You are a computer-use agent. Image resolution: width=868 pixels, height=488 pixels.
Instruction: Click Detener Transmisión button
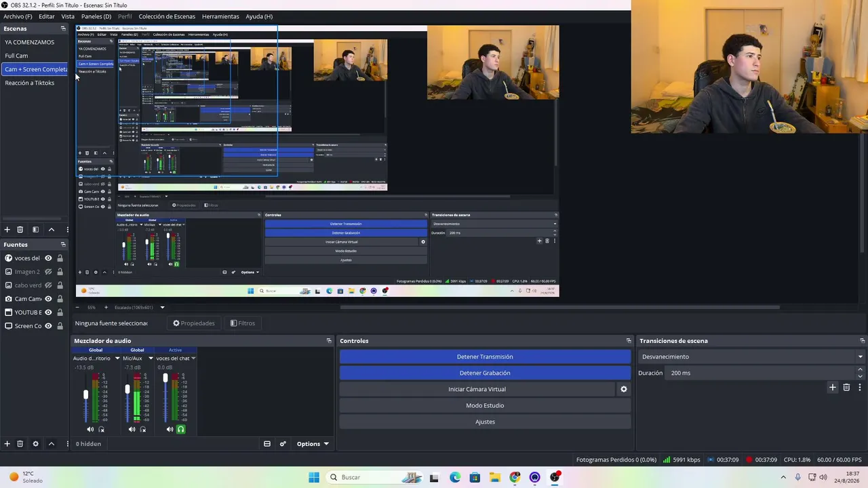pos(485,357)
